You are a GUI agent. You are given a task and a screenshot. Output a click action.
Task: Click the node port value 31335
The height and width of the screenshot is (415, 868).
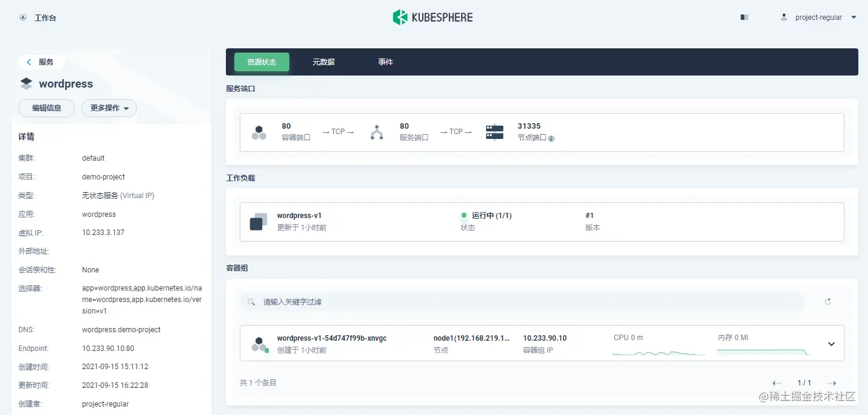529,126
